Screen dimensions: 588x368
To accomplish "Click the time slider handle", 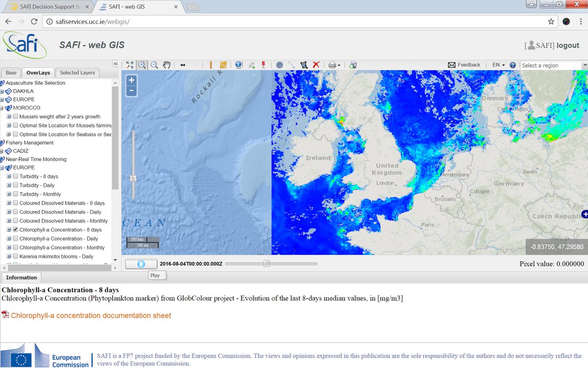I will pos(267,264).
